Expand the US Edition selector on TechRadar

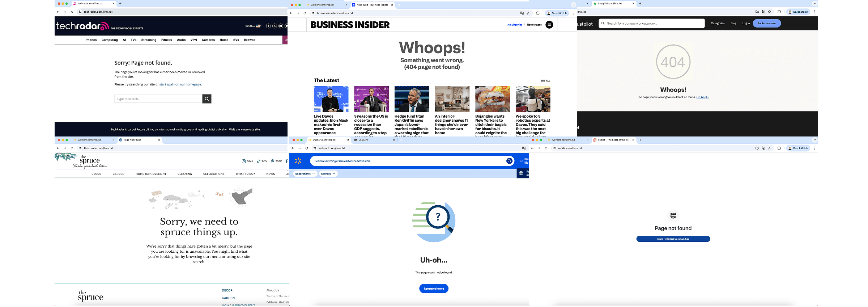point(253,26)
